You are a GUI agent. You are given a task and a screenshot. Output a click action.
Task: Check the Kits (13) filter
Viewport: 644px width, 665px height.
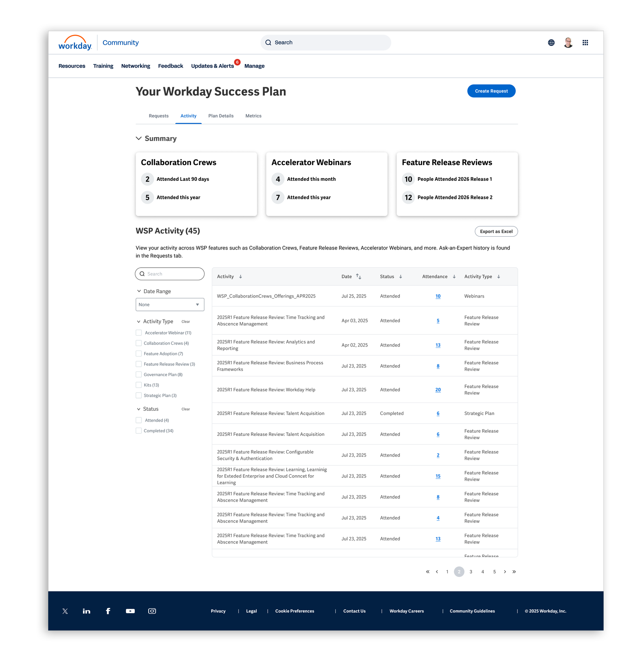point(139,385)
